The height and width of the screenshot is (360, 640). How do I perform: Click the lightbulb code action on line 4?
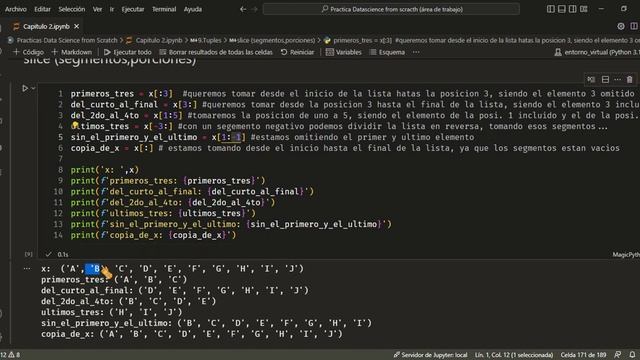pos(75,125)
